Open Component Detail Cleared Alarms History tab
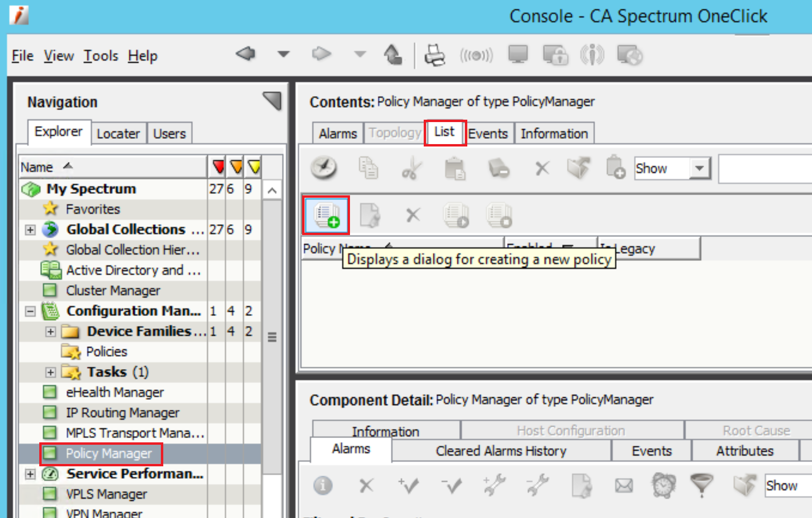 (501, 450)
